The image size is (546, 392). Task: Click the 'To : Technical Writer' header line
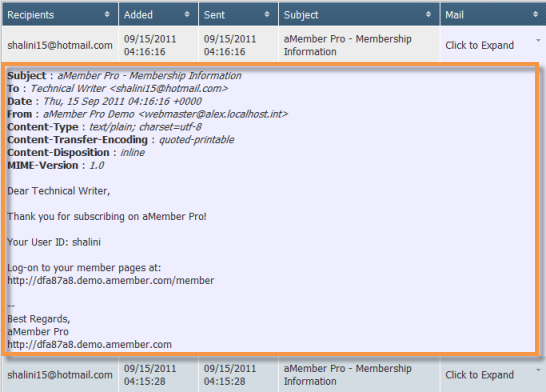[x=118, y=88]
